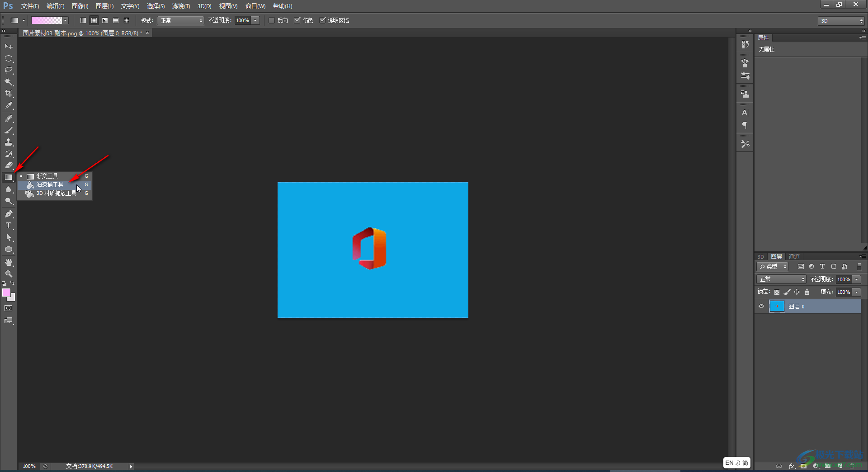868x472 pixels.
Task: Select the History Brush tool
Action: [x=9, y=154]
